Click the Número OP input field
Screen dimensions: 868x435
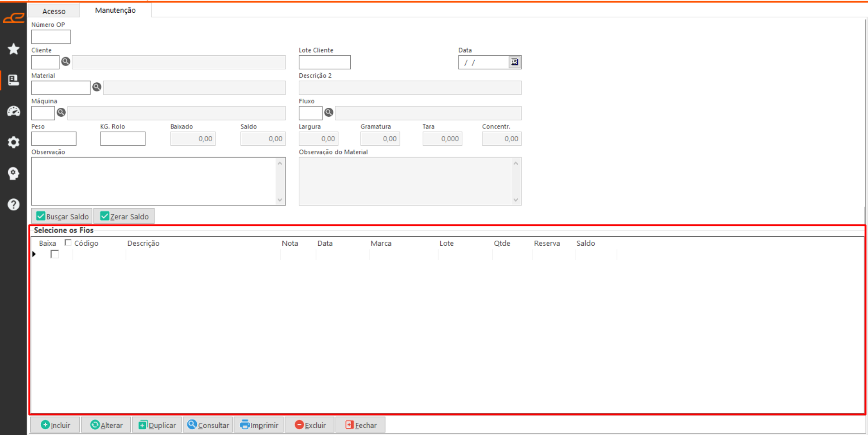(51, 37)
